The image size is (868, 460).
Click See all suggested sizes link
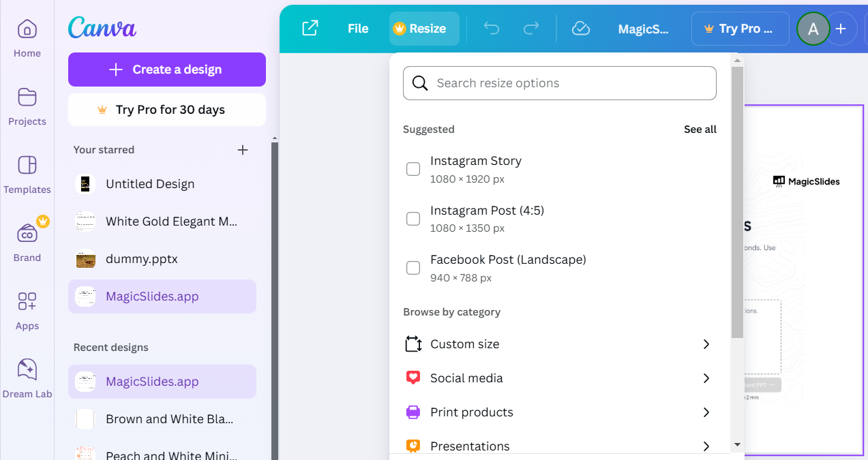[x=700, y=129]
